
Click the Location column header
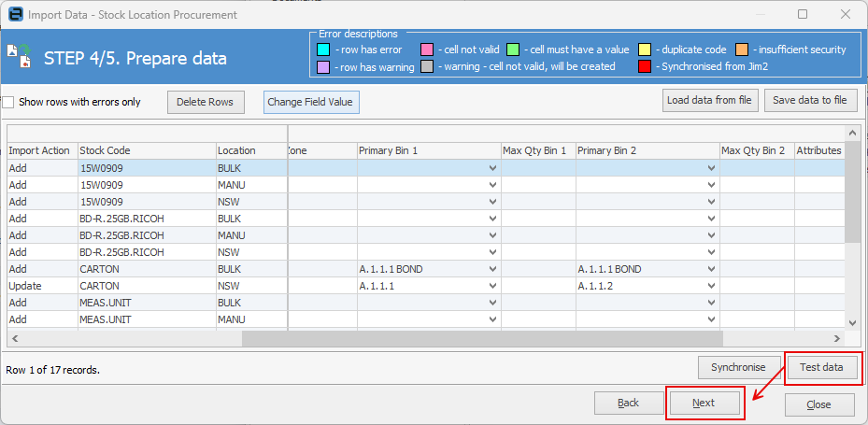(x=251, y=151)
